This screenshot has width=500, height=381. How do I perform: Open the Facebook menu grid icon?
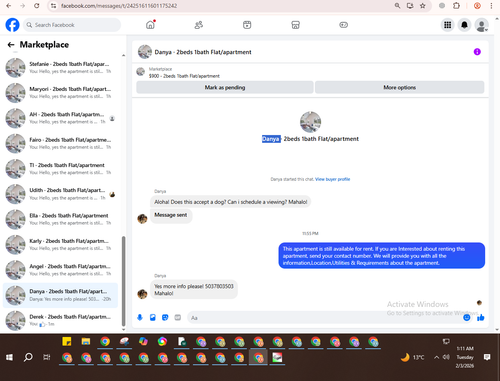(x=448, y=25)
